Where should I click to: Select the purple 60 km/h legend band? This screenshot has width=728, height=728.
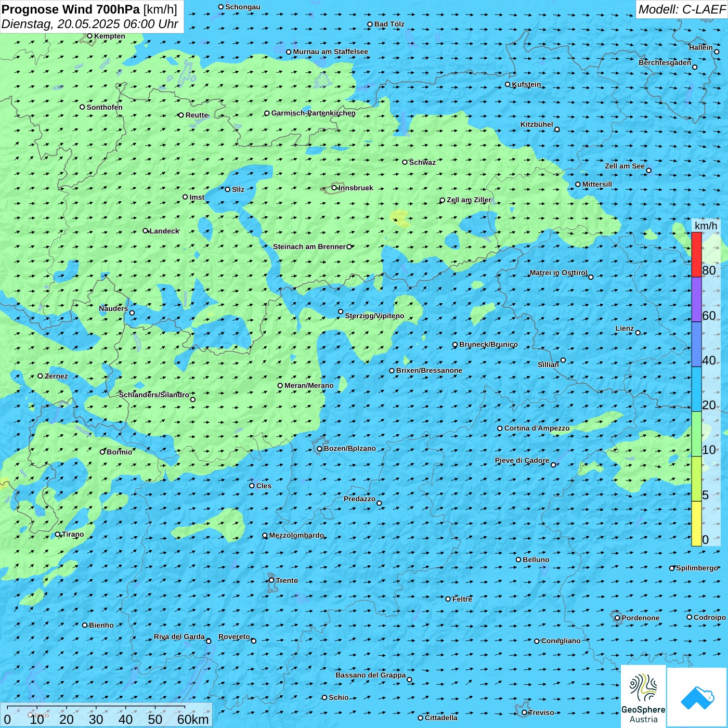(x=696, y=300)
